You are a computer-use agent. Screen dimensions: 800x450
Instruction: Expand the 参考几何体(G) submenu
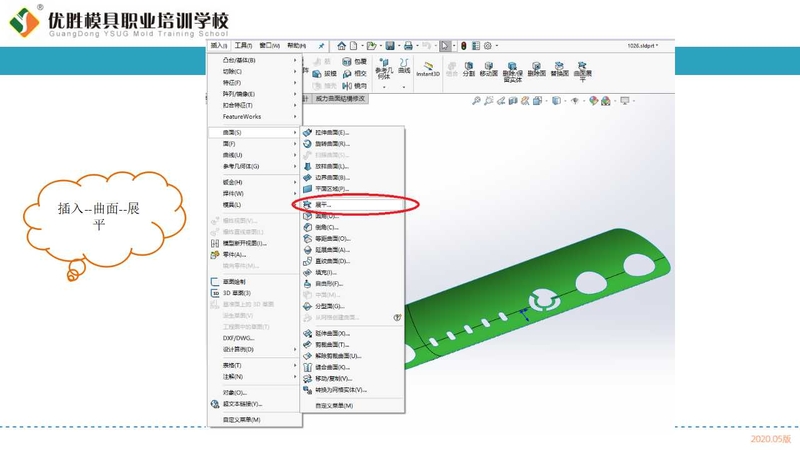point(254,166)
